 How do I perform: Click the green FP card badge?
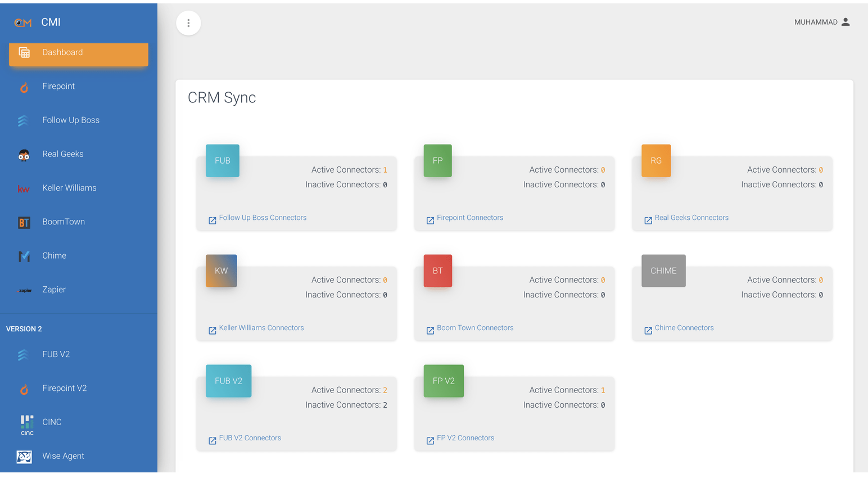tap(438, 161)
